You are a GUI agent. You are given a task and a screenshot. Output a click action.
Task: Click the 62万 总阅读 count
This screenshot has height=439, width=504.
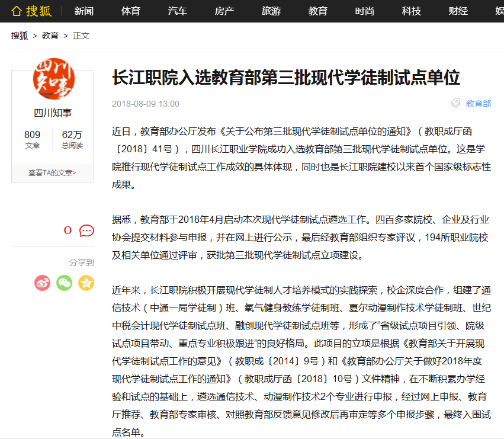[x=72, y=139]
